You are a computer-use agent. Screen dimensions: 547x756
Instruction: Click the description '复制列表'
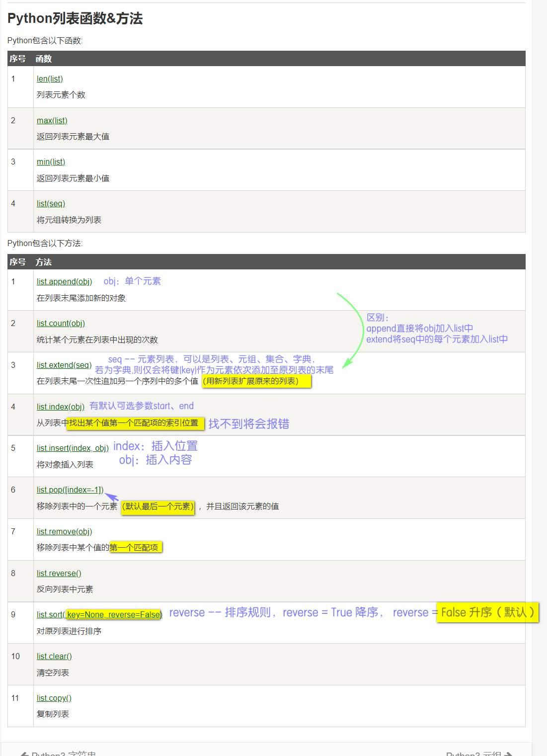click(x=53, y=714)
